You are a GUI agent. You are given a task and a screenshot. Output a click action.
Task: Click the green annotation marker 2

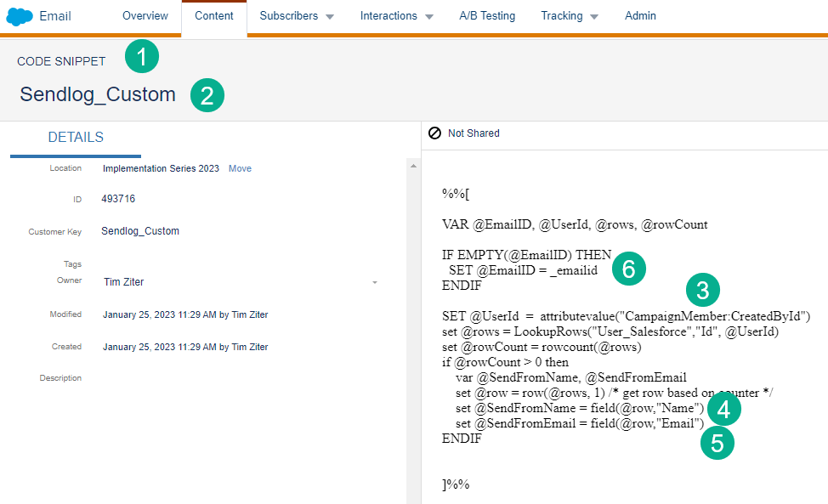207,94
